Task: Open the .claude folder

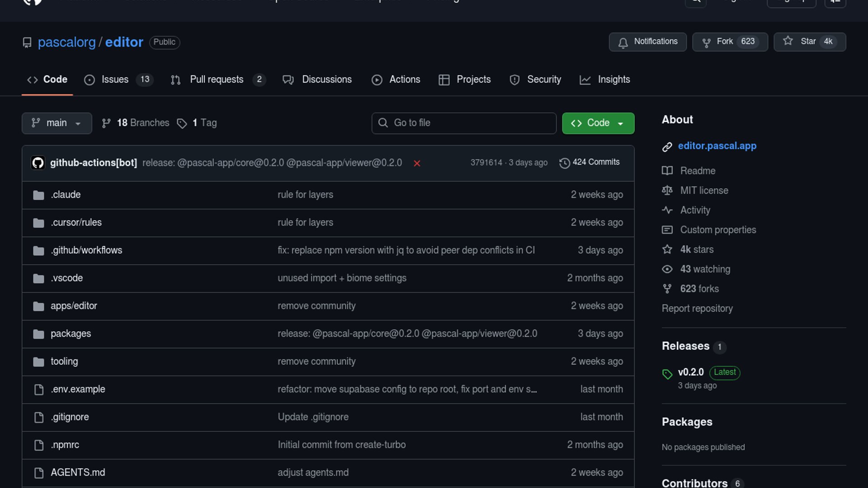Action: point(66,195)
